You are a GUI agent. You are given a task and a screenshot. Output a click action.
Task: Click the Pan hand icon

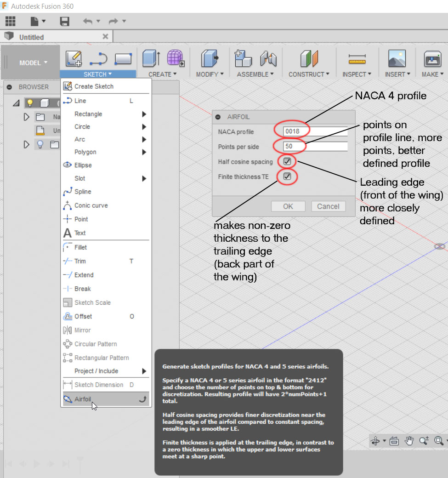point(409,441)
